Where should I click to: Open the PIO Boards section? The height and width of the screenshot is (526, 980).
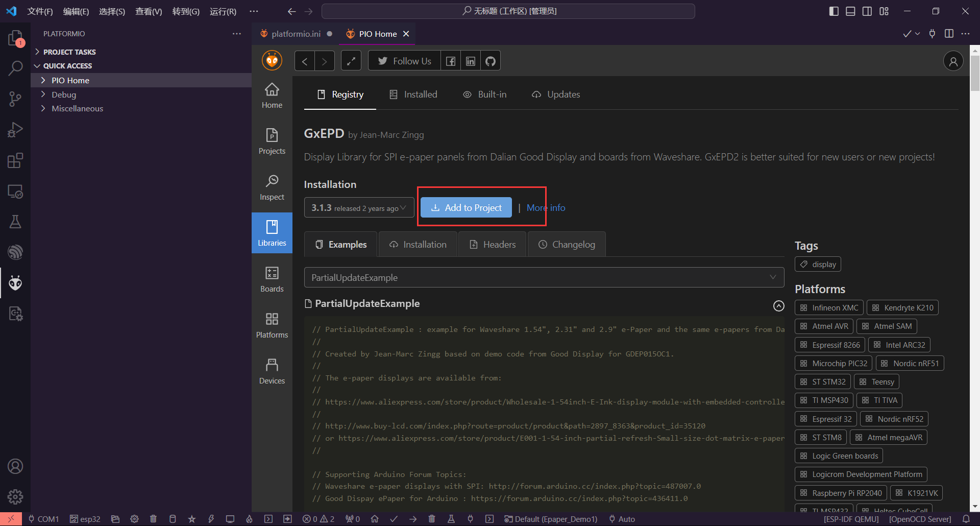pos(272,279)
